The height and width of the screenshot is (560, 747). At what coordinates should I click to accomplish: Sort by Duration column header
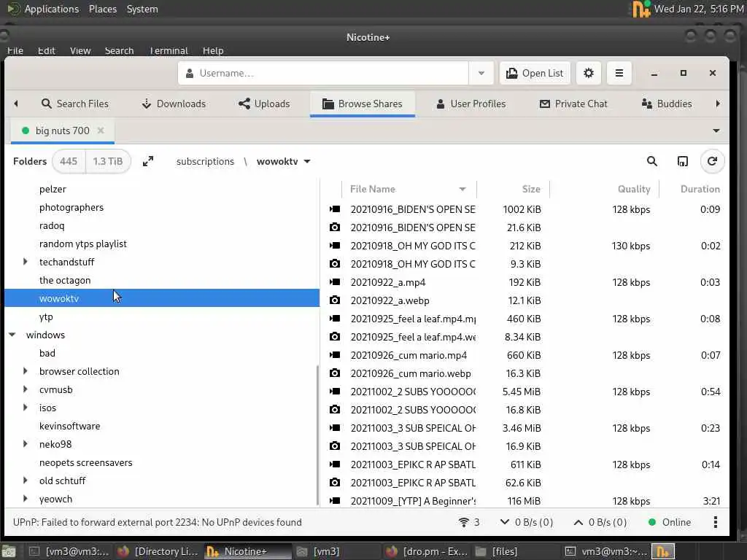(x=694, y=189)
